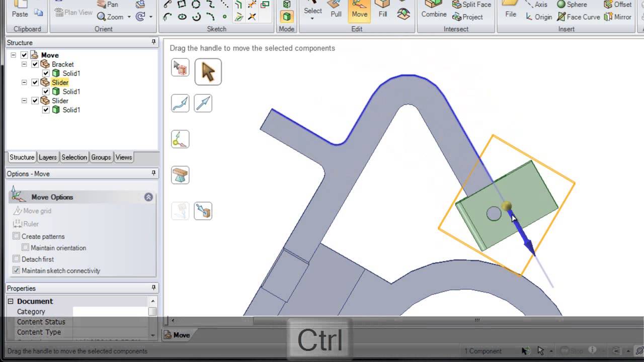The height and width of the screenshot is (362, 644).
Task: Switch to the Structure tab
Action: pos(22,157)
